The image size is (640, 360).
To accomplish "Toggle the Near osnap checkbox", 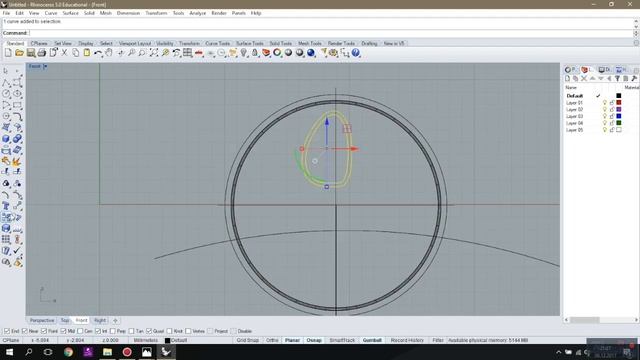I will coord(24,331).
